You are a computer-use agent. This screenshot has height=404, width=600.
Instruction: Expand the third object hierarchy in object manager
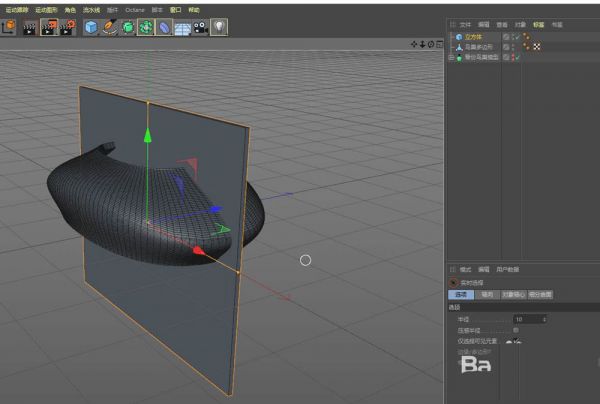(451, 57)
